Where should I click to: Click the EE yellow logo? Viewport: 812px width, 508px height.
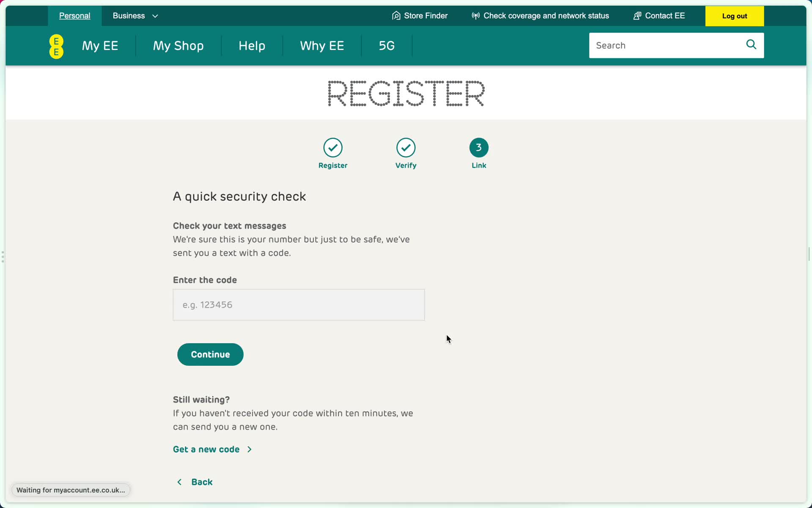coord(56,46)
